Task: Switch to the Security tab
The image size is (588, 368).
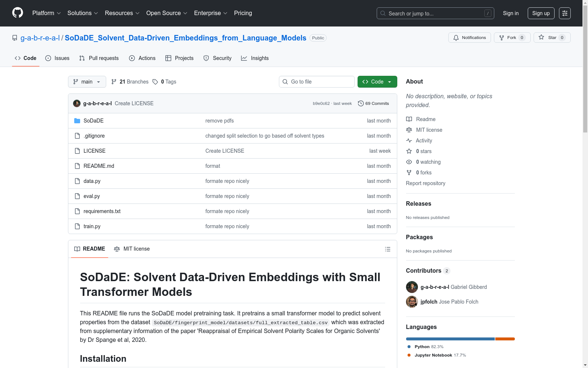Action: [218, 58]
